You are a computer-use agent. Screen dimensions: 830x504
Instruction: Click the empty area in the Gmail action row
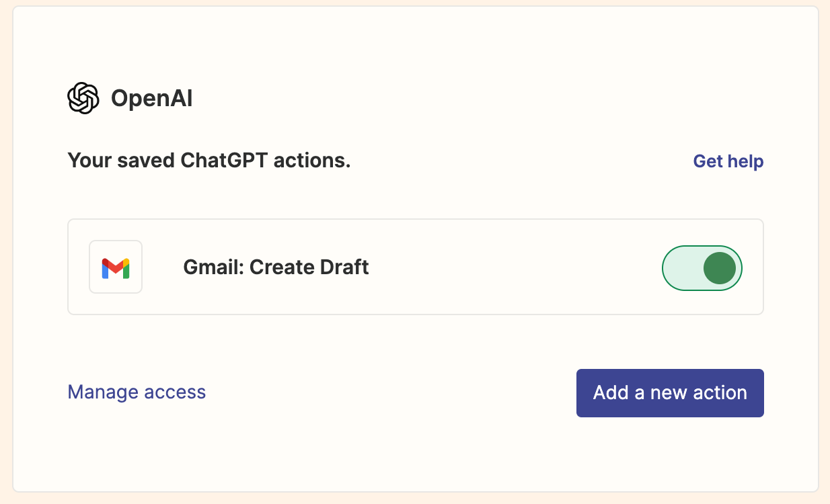pos(511,267)
